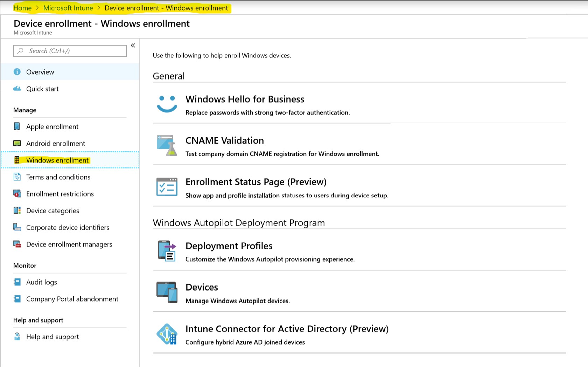Open CNAME Validation title link
Screen dimensions: 588x367
click(x=225, y=140)
